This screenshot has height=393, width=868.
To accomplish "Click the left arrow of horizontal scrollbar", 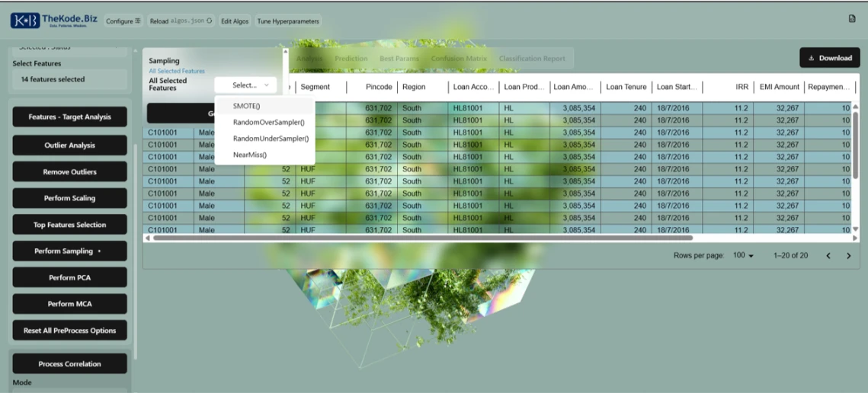I will [x=148, y=238].
